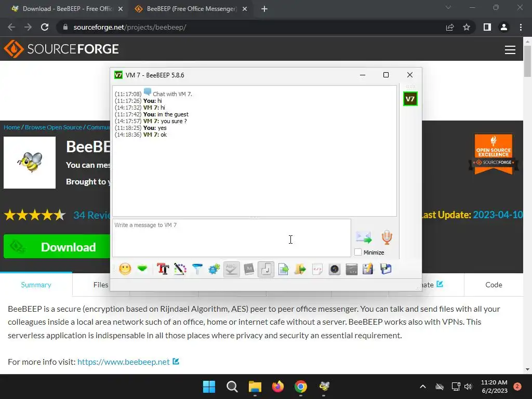The height and width of the screenshot is (399, 532).
Task: Reload the current page
Action: coord(45,27)
